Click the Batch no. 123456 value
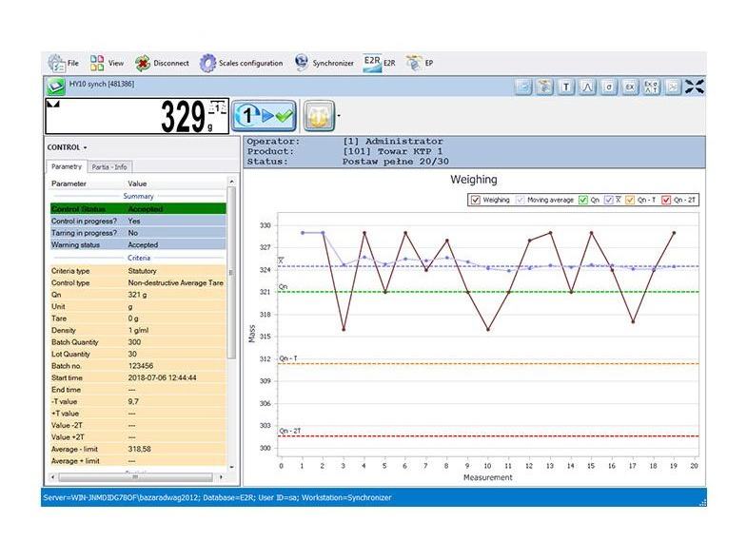The image size is (747, 560). (141, 366)
